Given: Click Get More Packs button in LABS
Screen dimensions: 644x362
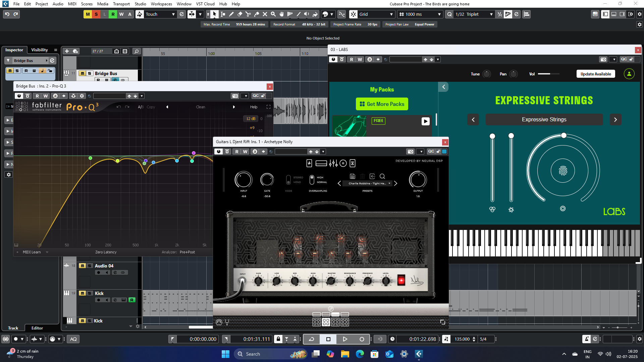Looking at the screenshot, I should pos(382,104).
